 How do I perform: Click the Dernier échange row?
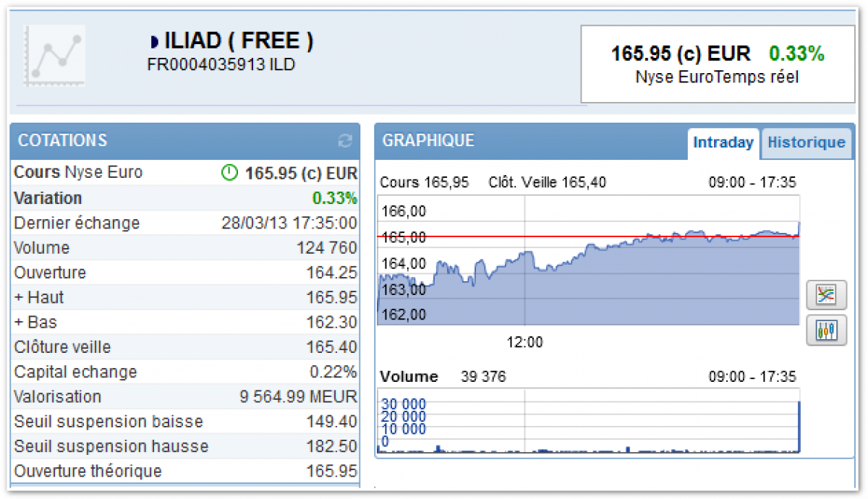[x=185, y=223]
